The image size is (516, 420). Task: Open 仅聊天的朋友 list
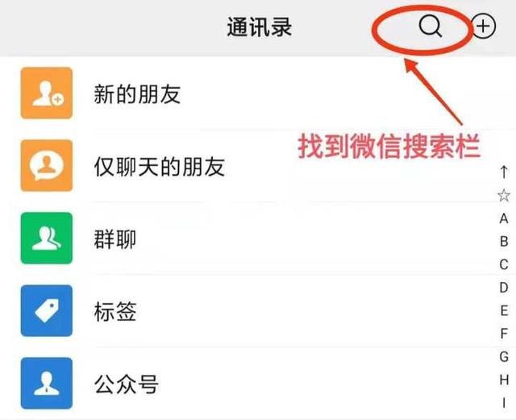click(x=258, y=165)
